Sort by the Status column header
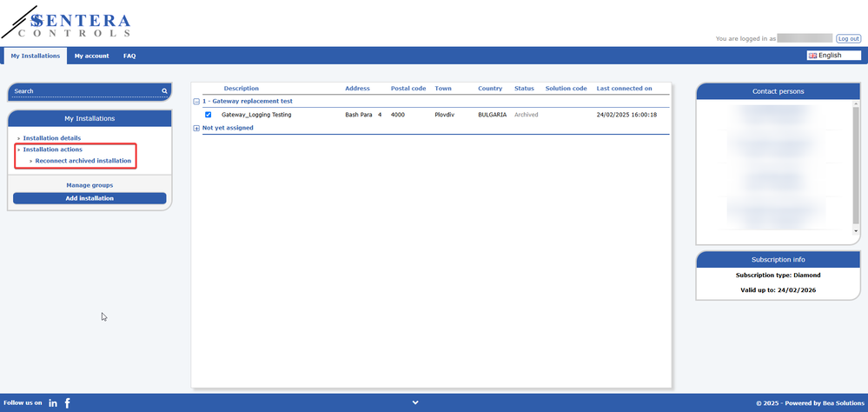Image resolution: width=868 pixels, height=412 pixels. pyautogui.click(x=524, y=89)
